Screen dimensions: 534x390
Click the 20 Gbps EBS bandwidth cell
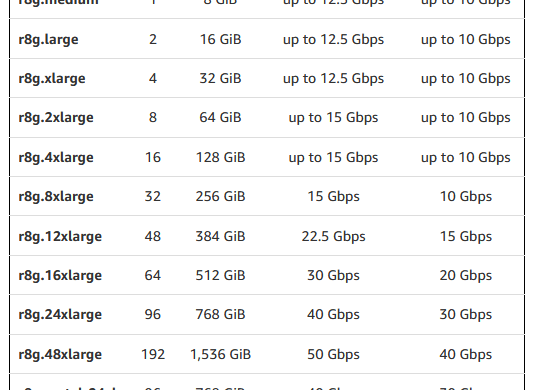pos(466,276)
